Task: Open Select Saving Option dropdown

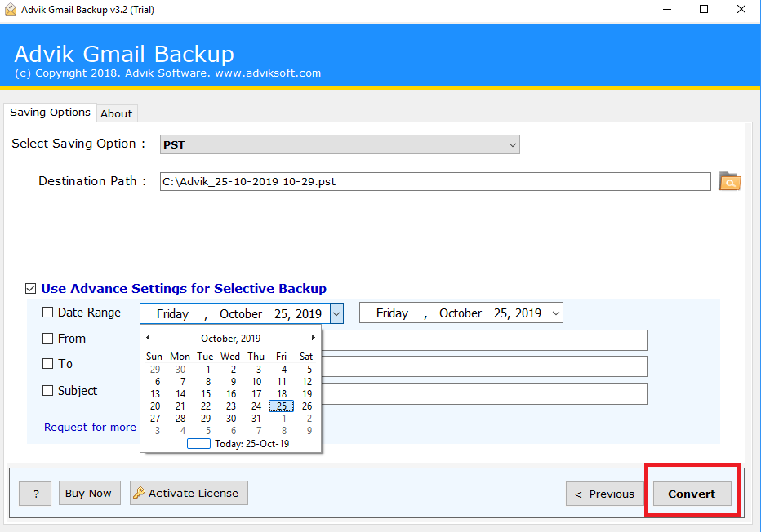Action: pos(340,144)
